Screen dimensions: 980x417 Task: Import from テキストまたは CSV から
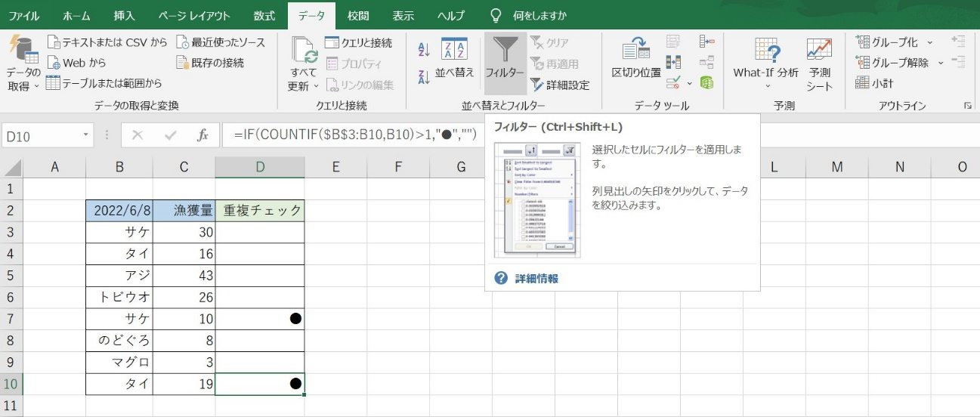[x=107, y=42]
